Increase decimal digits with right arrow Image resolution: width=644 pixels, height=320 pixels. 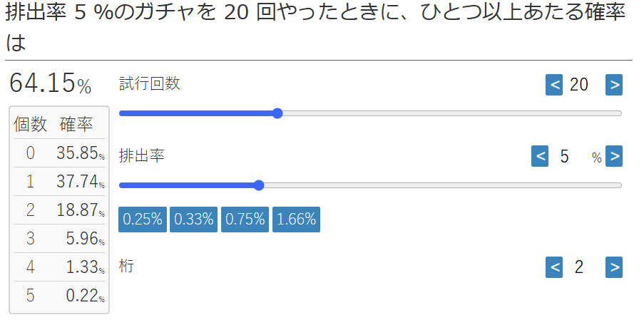614,267
